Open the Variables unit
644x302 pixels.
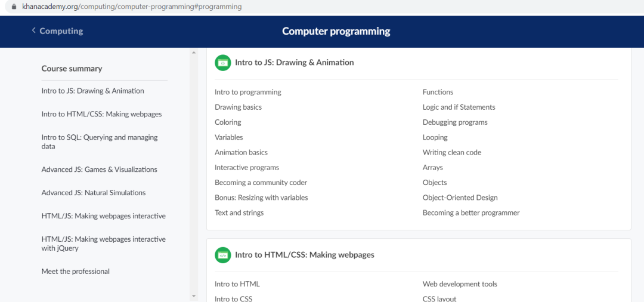[229, 137]
